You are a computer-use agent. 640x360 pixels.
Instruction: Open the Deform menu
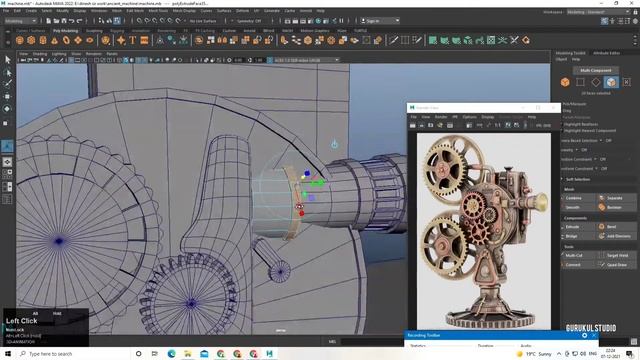[x=242, y=11]
